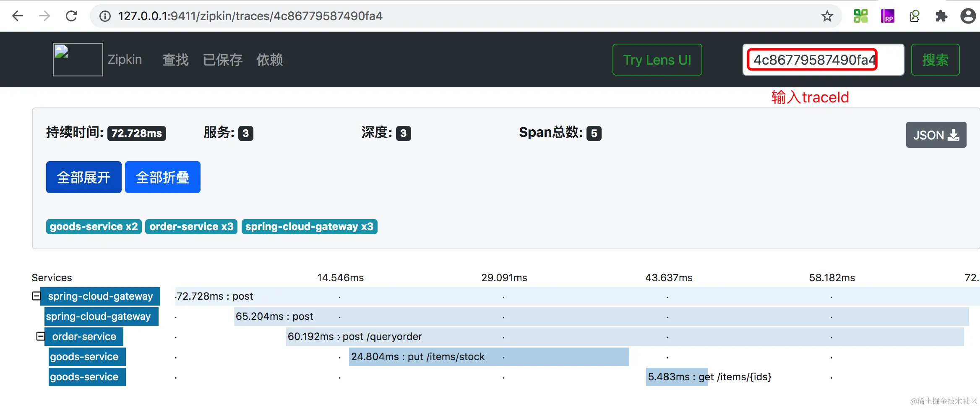Click the 43.637ms timeline label

pyautogui.click(x=669, y=277)
